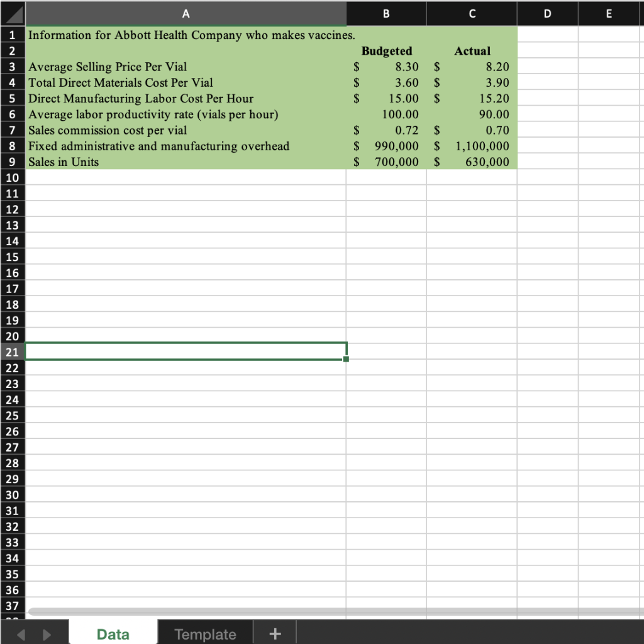The height and width of the screenshot is (644, 644).
Task: Select 'Average labor productivity rate' cell
Action: pos(186,114)
